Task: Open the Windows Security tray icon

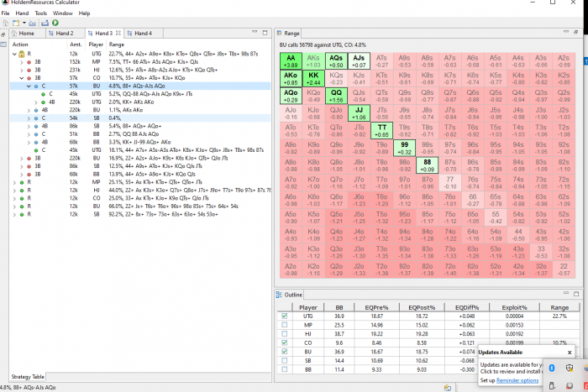Action: 570,368
